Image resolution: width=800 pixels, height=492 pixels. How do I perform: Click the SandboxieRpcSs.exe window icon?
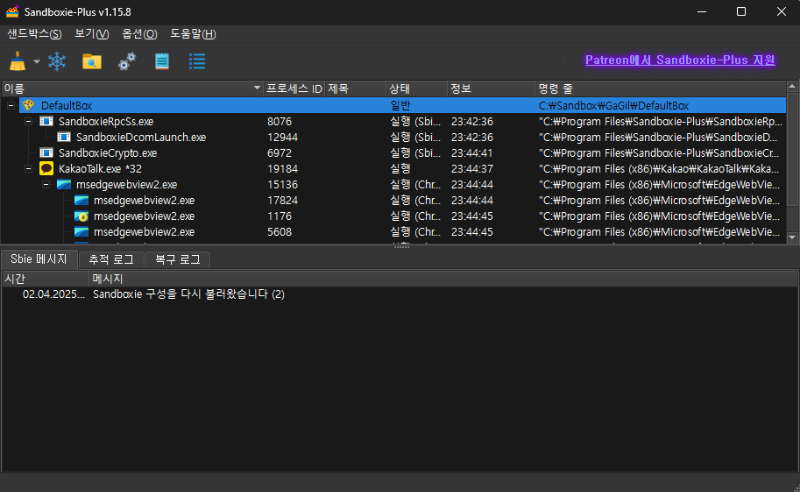(46, 121)
